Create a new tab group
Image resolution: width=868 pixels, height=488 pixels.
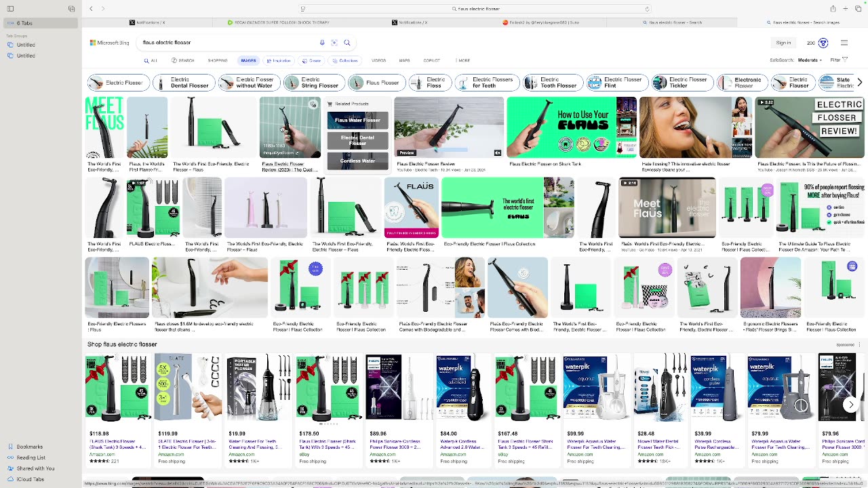tap(71, 9)
